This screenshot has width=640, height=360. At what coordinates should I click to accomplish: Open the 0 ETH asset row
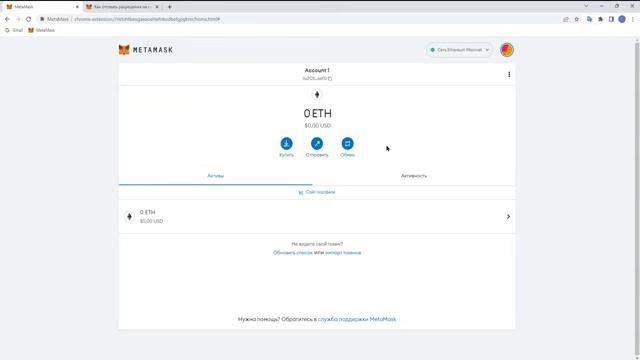(x=317, y=216)
